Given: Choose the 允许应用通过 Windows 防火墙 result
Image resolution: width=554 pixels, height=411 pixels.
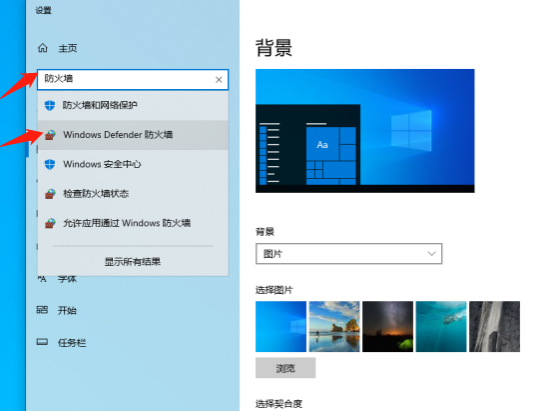Looking at the screenshot, I should click(133, 223).
